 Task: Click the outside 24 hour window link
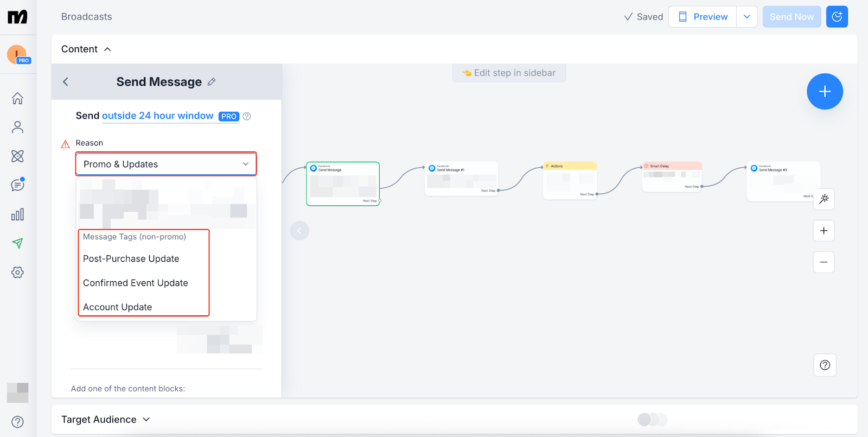click(x=157, y=116)
